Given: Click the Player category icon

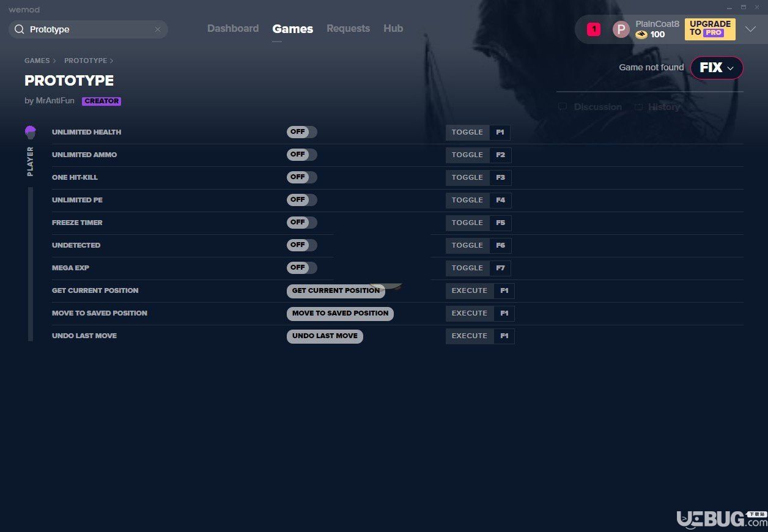Looking at the screenshot, I should tap(31, 132).
